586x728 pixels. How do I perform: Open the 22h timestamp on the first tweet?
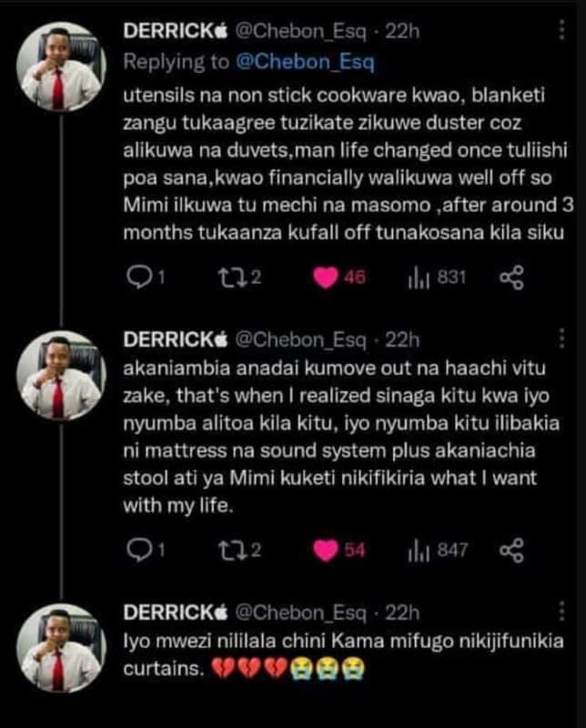point(404,30)
